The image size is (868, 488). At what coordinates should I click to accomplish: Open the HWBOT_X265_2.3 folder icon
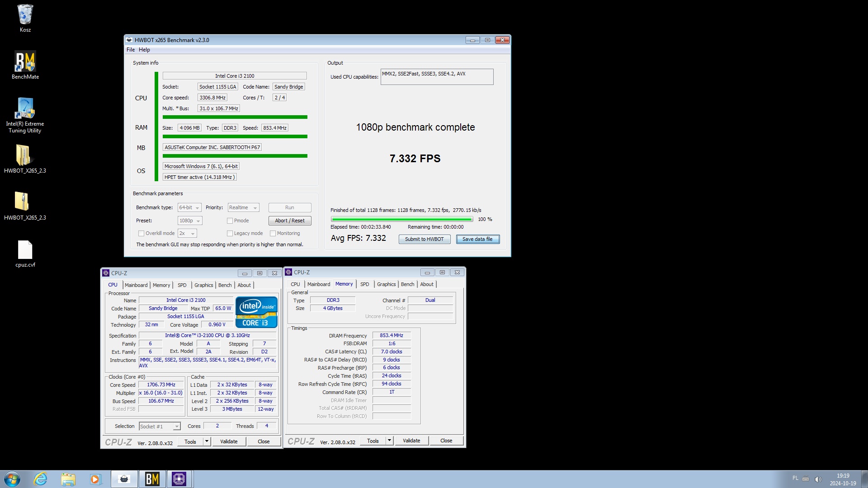(x=25, y=159)
